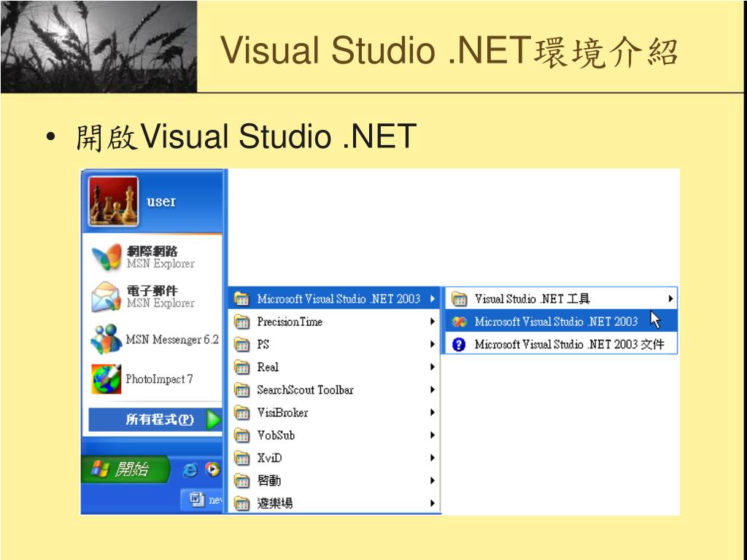This screenshot has height=560, width=747.
Task: Open the PrecisionTime program folder
Action: 334,322
